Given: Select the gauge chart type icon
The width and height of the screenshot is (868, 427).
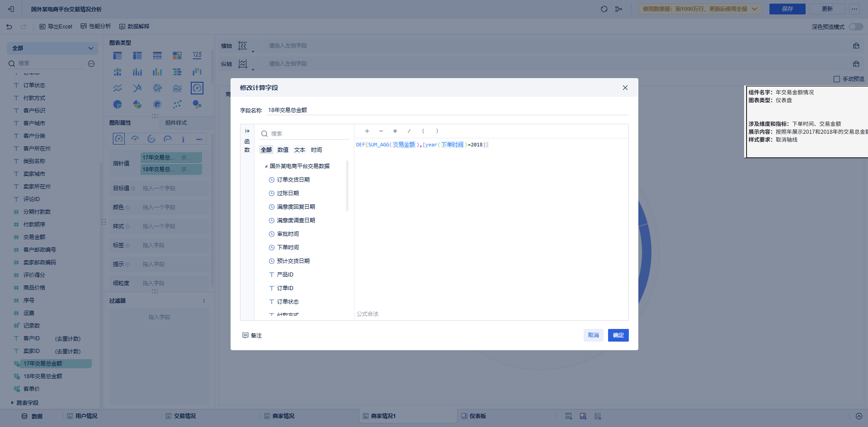Looking at the screenshot, I should click(x=197, y=88).
